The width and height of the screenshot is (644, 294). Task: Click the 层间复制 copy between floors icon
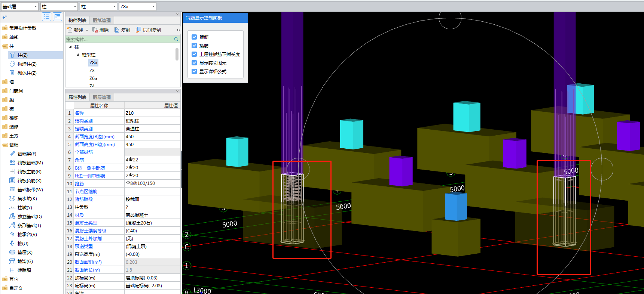click(138, 30)
